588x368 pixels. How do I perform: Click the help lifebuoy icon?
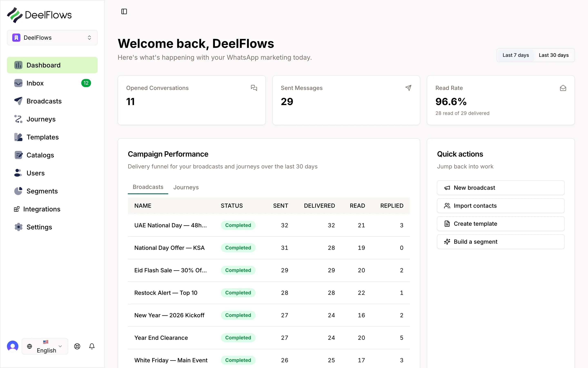[x=77, y=346]
